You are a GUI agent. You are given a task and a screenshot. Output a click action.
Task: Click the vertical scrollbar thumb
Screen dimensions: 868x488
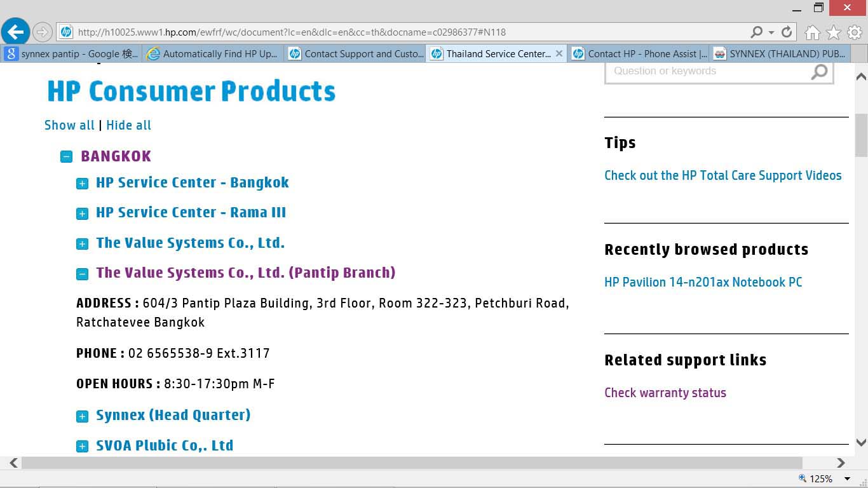click(x=862, y=135)
